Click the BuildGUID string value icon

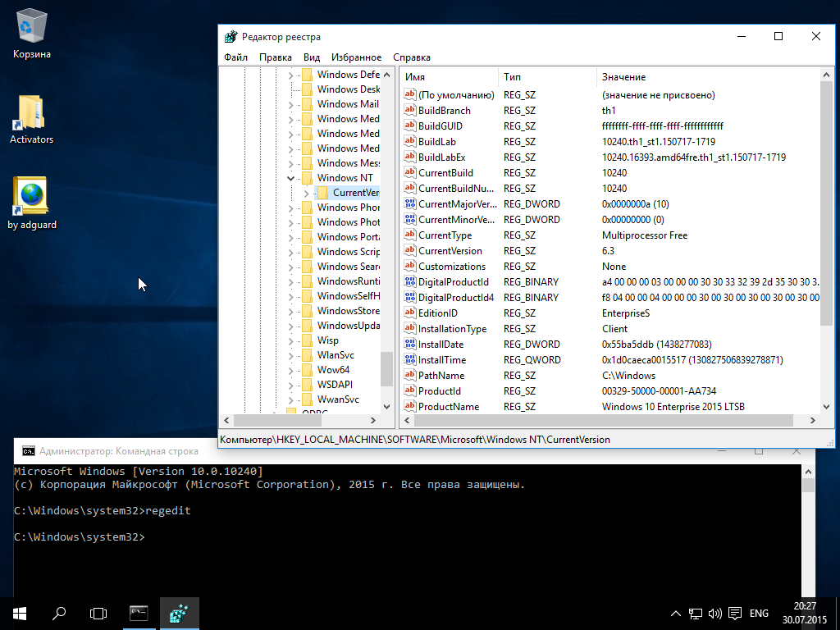(x=410, y=126)
